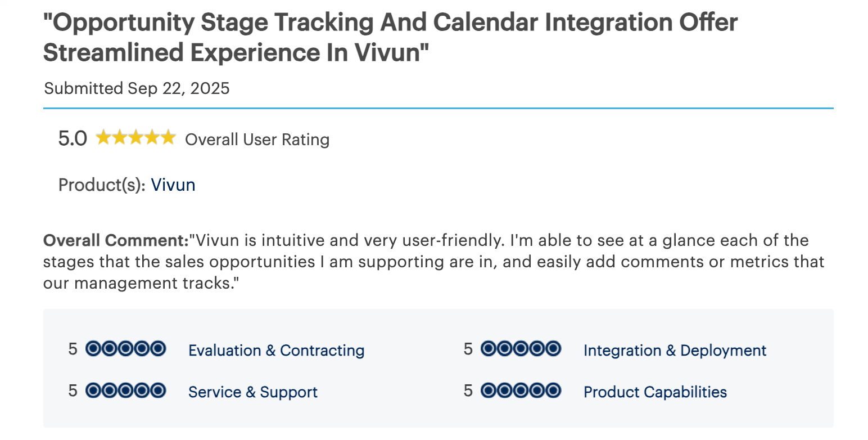Click the Product Capabilities rating circles
The image size is (868, 440).
click(521, 391)
